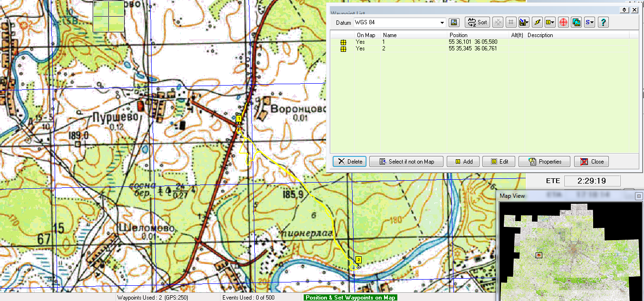
Task: Click the Delete waypoint button
Action: point(350,162)
